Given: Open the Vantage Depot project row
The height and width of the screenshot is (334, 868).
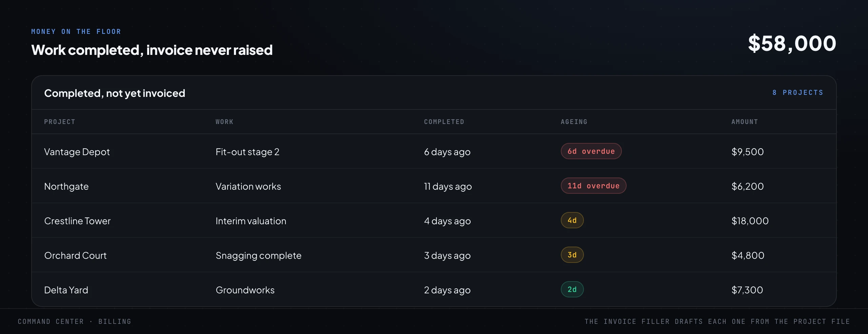Looking at the screenshot, I should [434, 151].
